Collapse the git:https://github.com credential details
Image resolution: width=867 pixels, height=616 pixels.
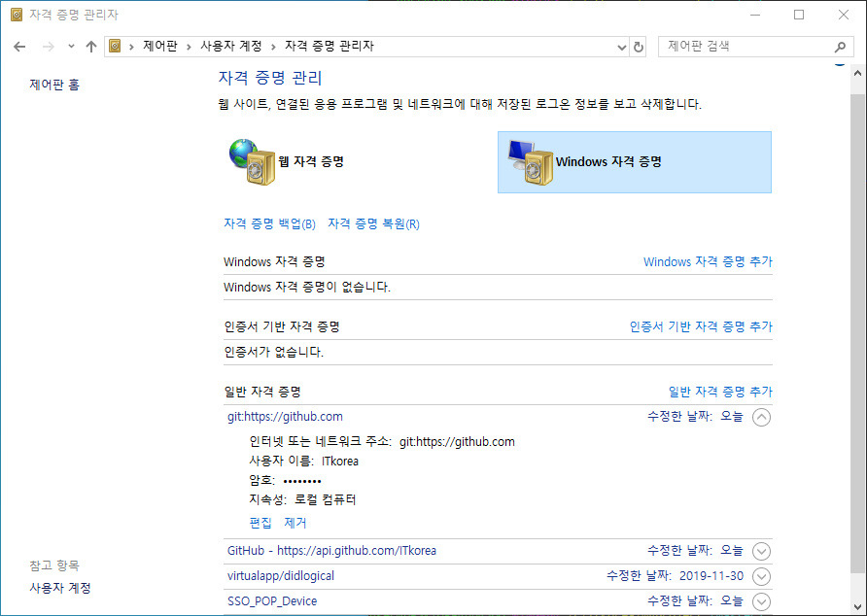761,417
